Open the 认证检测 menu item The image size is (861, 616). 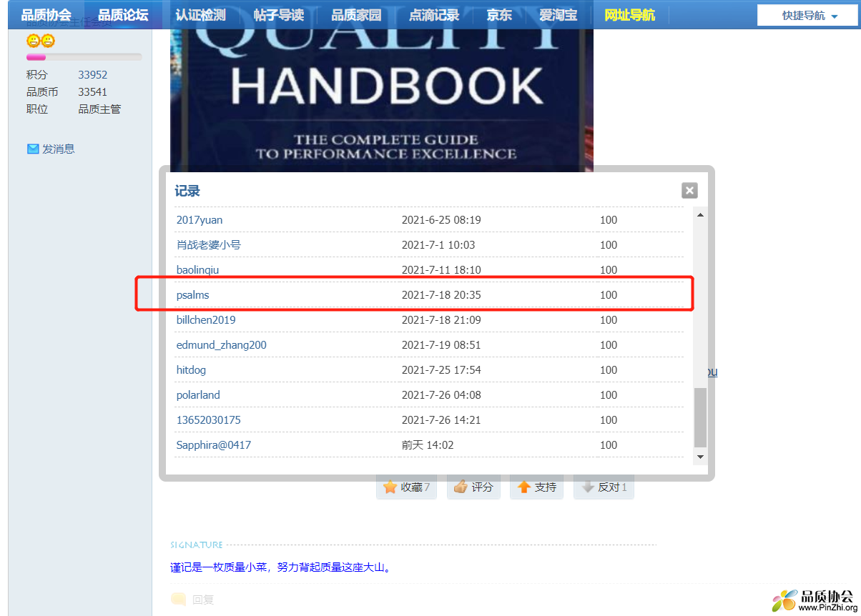pyautogui.click(x=200, y=14)
